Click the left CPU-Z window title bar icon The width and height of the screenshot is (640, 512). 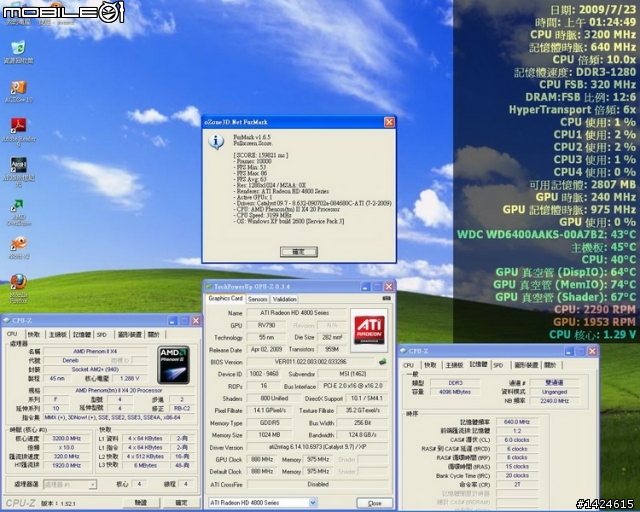coord(7,321)
